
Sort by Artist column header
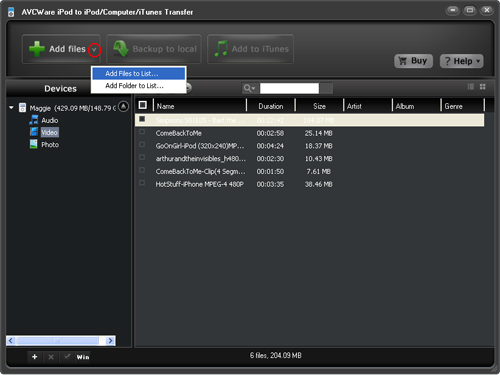368,106
